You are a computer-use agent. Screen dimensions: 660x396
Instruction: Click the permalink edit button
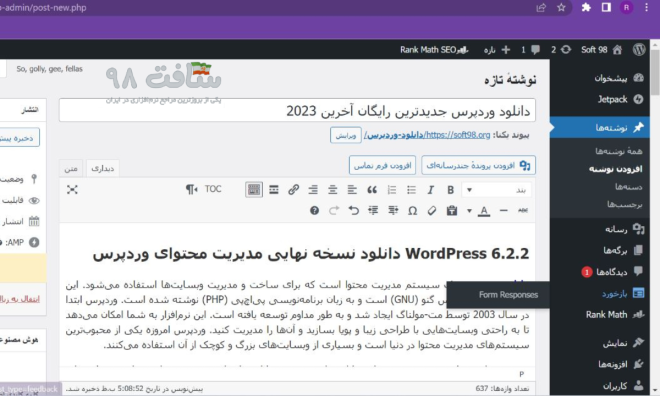(x=346, y=135)
